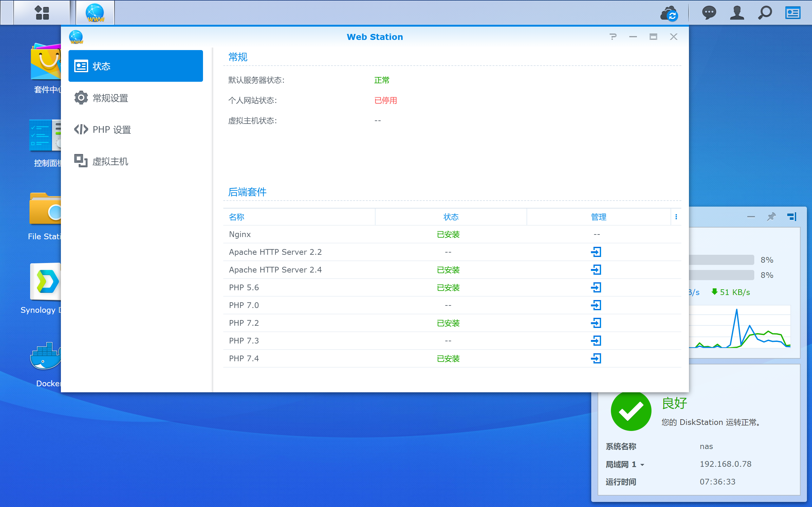812x507 pixels.
Task: Open Web Station help button
Action: click(x=613, y=36)
